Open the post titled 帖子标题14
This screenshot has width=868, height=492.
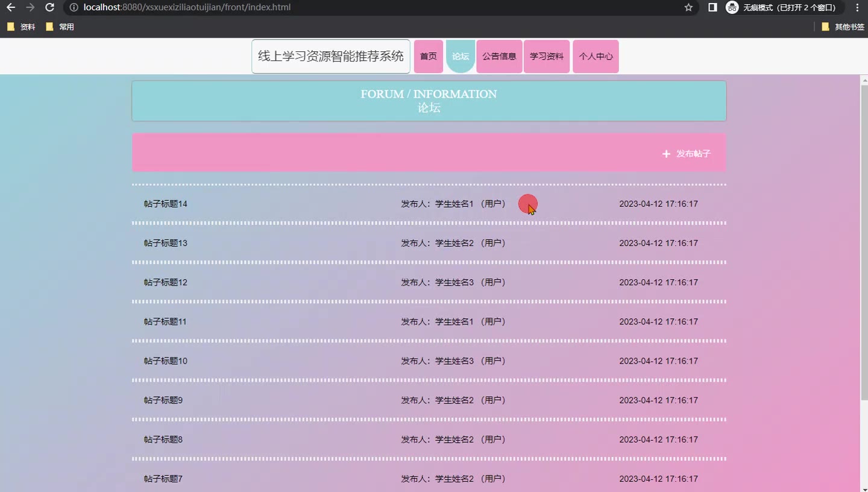pyautogui.click(x=166, y=204)
